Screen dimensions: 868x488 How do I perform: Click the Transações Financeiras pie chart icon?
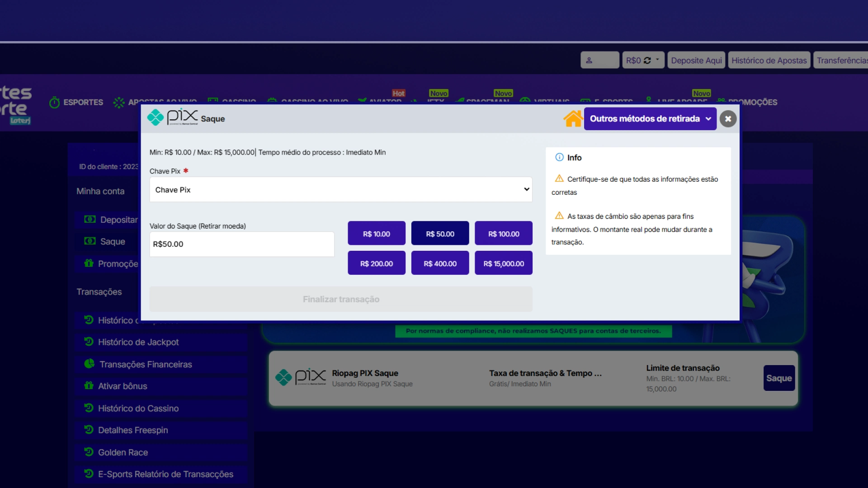(x=89, y=363)
